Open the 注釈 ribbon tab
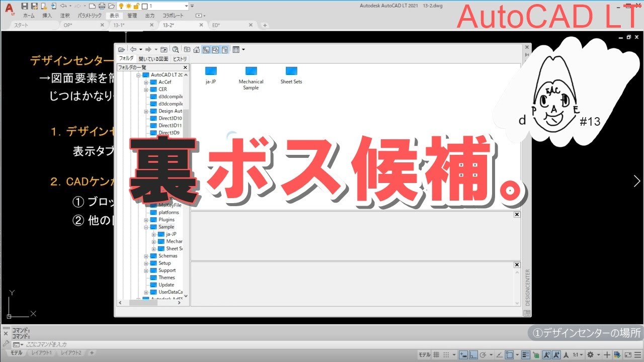Image resolution: width=644 pixels, height=362 pixels. coord(65,16)
